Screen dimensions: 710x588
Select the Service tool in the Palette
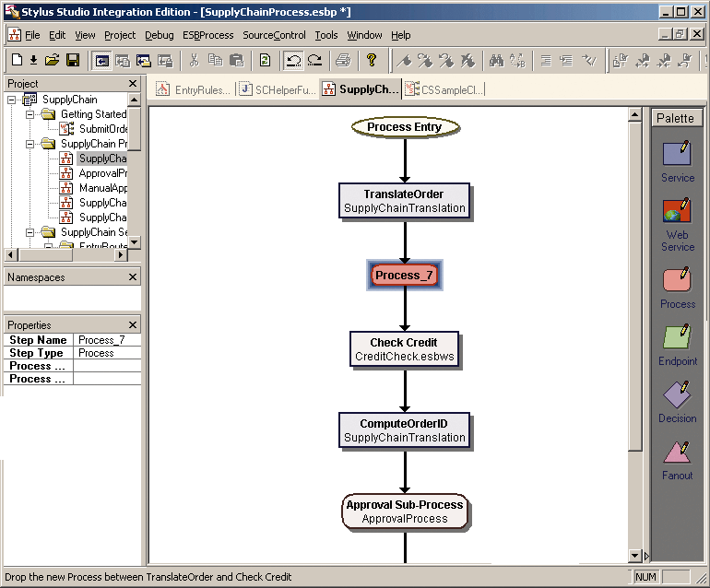(x=678, y=161)
